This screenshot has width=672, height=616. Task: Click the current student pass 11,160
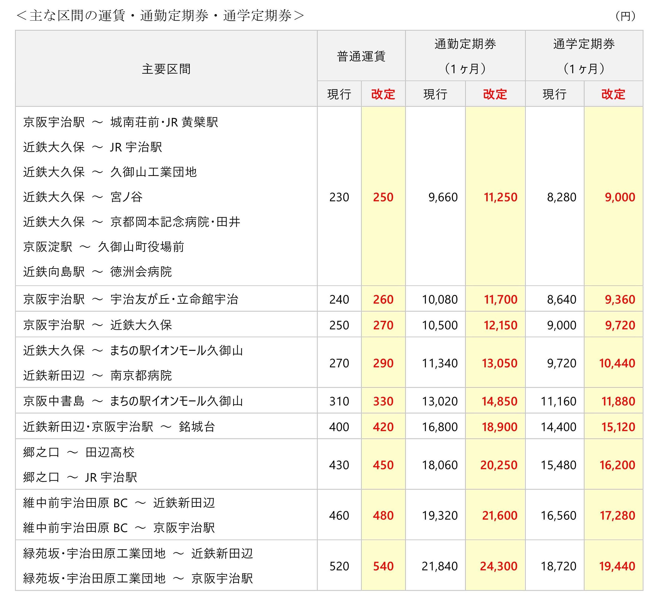(x=558, y=401)
